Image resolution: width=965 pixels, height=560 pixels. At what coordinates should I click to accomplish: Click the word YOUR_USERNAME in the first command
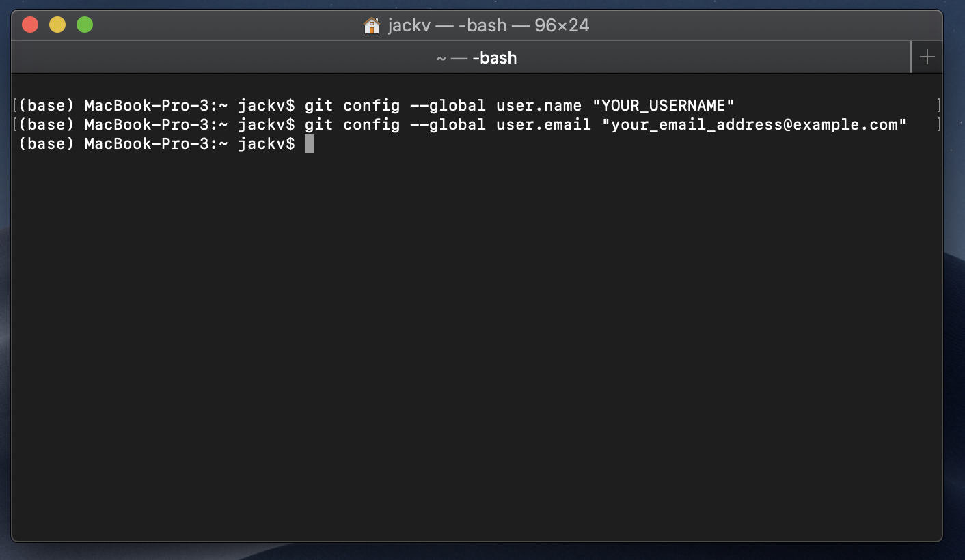click(666, 105)
